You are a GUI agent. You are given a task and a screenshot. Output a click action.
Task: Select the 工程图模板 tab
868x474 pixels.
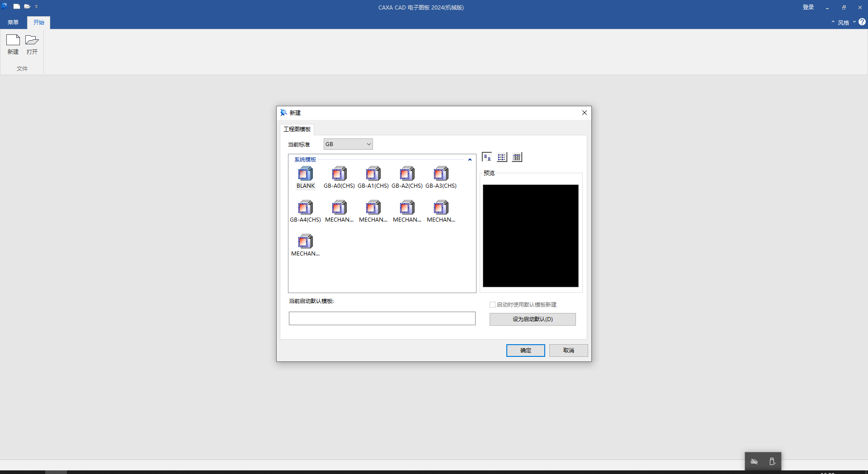(297, 129)
